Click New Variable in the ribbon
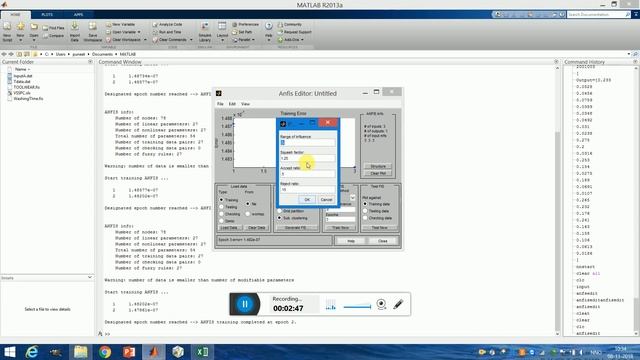Viewport: 640px width, 360px height. [x=120, y=24]
